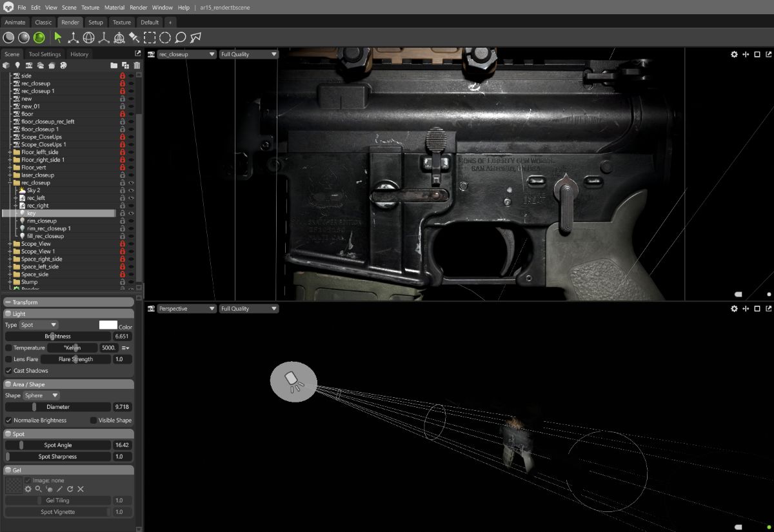Open top viewport Full Quality dropdown
The width and height of the screenshot is (774, 532).
(x=249, y=55)
